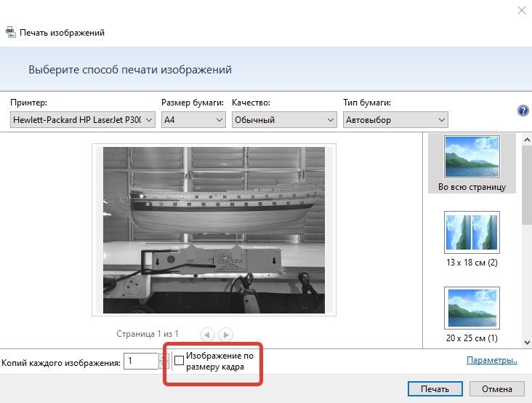Screen dimensions: 532x403
Task: Close the print dialog window
Action: click(x=520, y=10)
